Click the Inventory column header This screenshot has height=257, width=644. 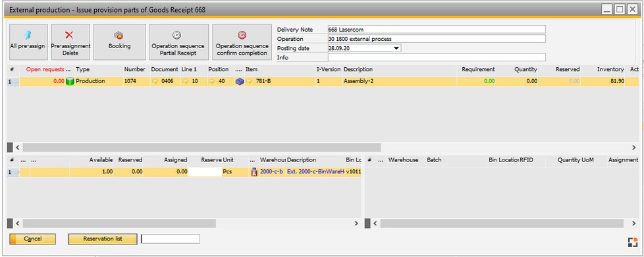[x=610, y=69]
